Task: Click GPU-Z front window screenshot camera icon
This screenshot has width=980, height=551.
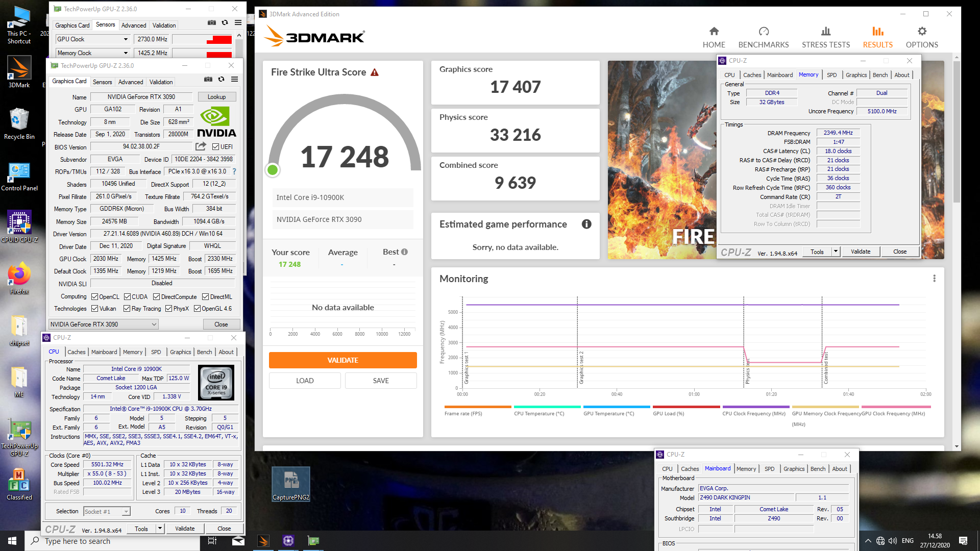Action: (208, 80)
